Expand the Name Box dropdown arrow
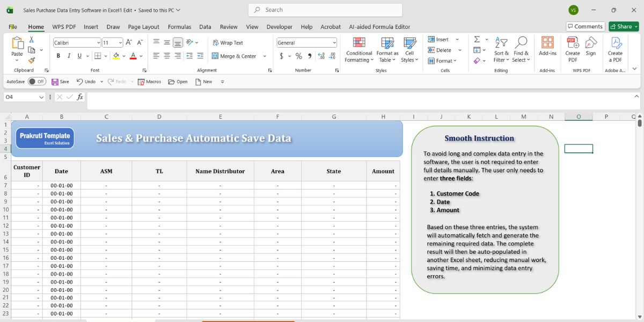Image resolution: width=644 pixels, height=322 pixels. tap(41, 97)
